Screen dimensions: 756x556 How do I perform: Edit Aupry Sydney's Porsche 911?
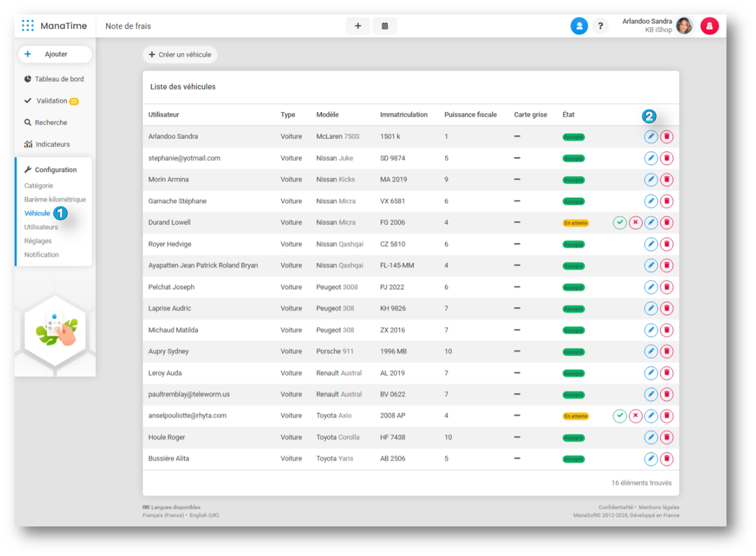coord(651,351)
